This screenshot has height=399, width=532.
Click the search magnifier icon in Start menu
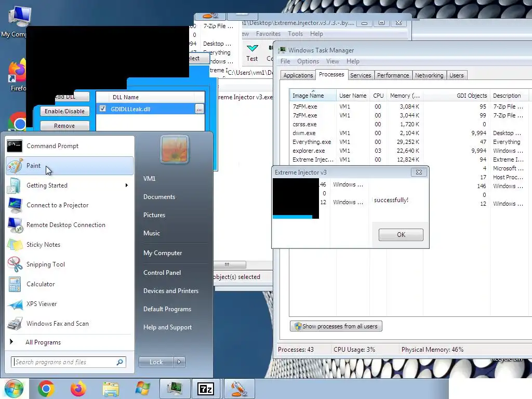tap(120, 362)
